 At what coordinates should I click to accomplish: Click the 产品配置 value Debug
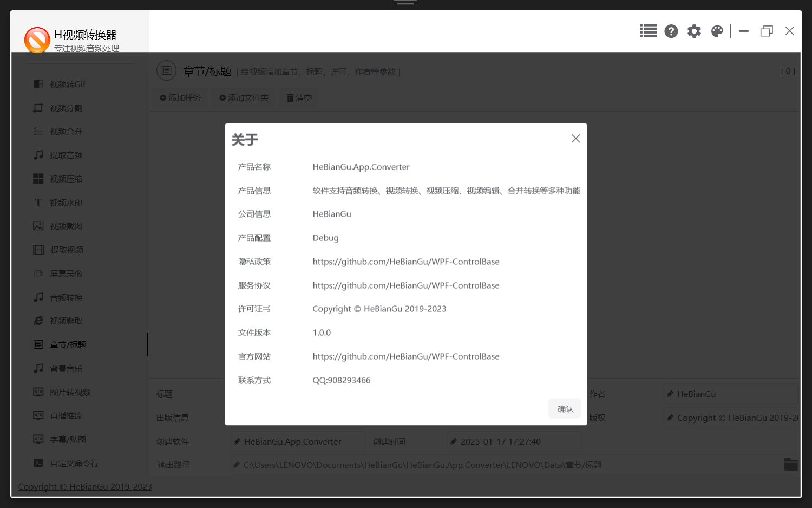click(x=325, y=238)
